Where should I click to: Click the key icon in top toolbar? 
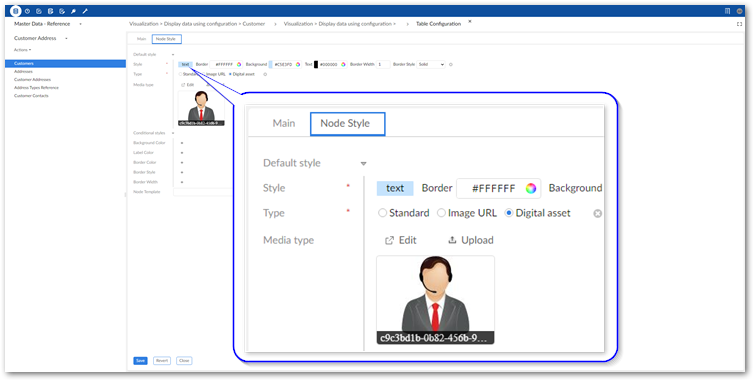click(74, 11)
